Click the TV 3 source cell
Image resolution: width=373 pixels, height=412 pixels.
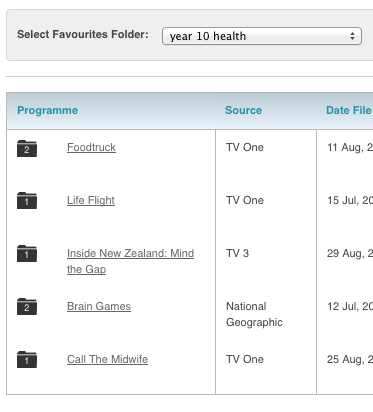pos(237,253)
